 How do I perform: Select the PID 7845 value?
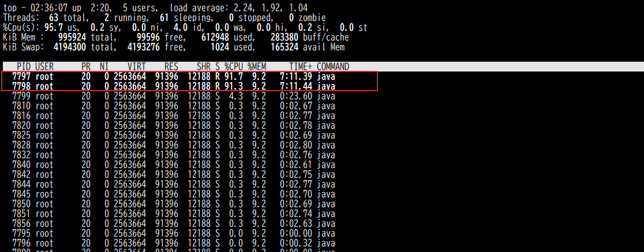coord(21,194)
